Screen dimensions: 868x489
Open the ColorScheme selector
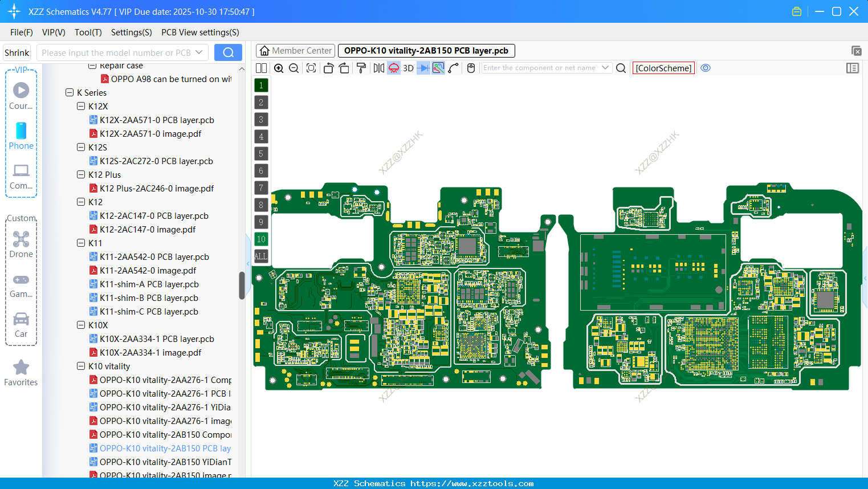click(x=663, y=68)
